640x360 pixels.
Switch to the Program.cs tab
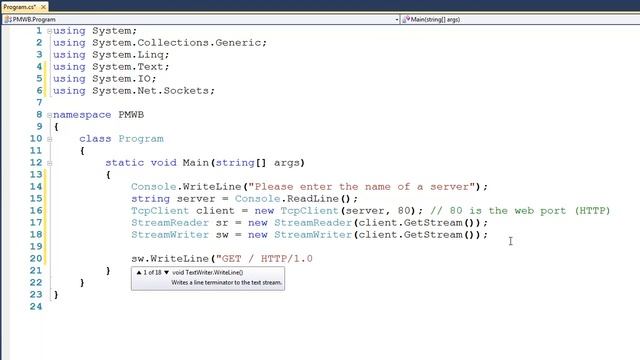tap(20, 7)
